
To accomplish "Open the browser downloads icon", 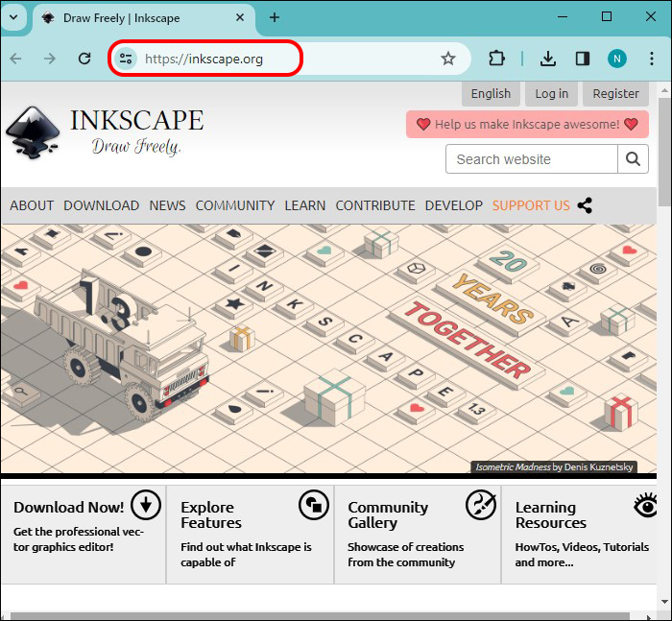I will click(548, 59).
